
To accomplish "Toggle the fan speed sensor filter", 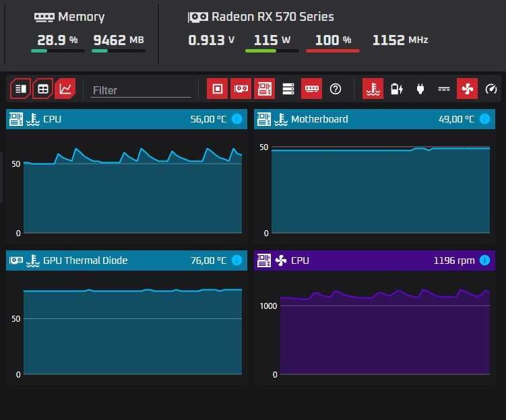I will click(x=468, y=89).
